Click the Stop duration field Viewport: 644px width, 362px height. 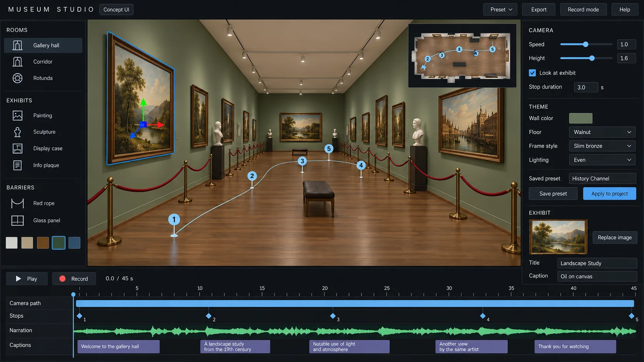pos(586,87)
